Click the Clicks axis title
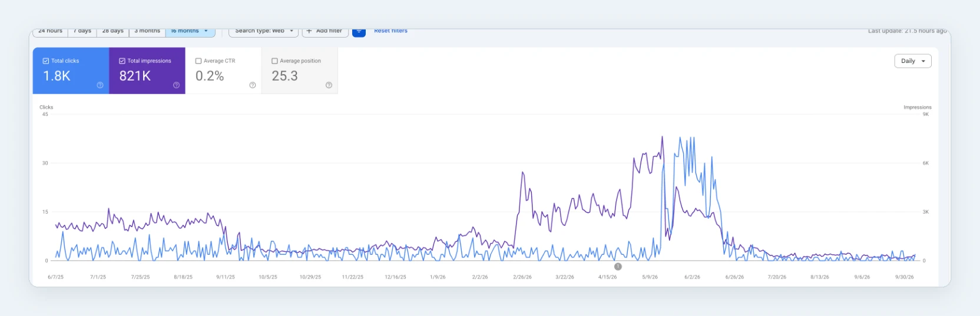Screen dimensions: 980x316 click(x=46, y=107)
